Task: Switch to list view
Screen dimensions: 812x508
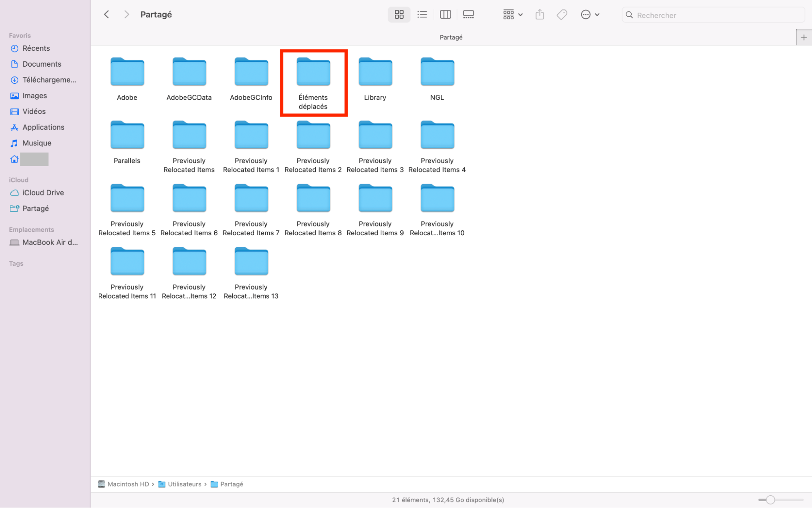Action: (422, 15)
